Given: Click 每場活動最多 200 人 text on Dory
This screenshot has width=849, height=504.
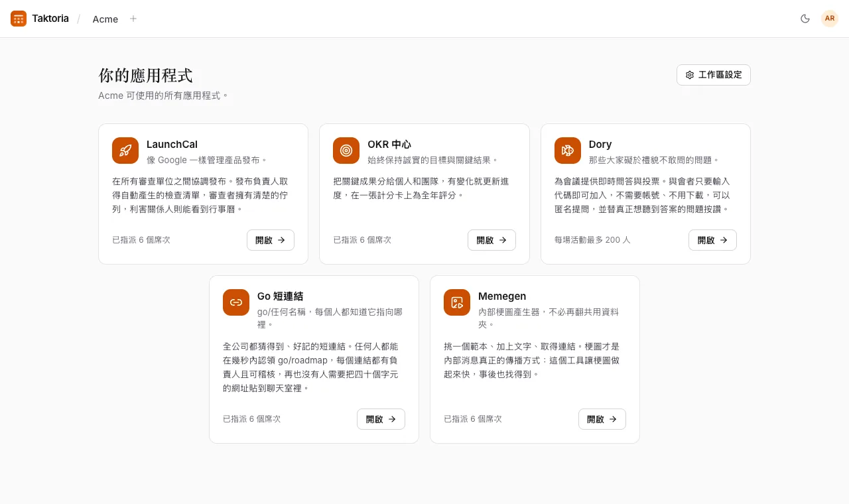Looking at the screenshot, I should [592, 240].
